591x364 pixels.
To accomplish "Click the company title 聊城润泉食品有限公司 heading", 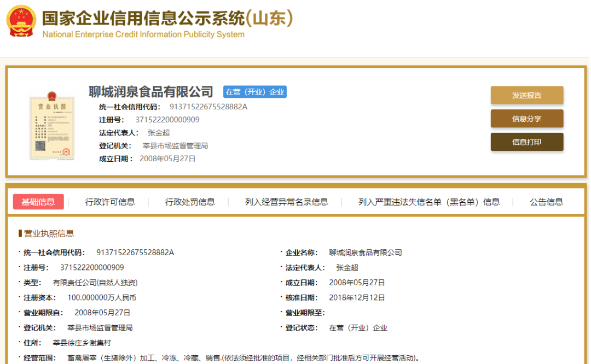I will coord(151,91).
